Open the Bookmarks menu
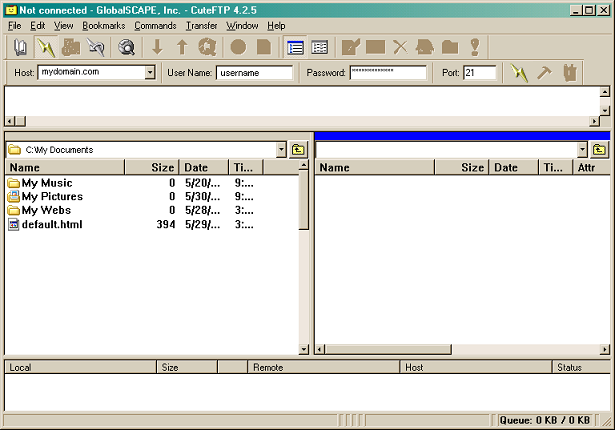This screenshot has height=430, width=615. [x=103, y=25]
